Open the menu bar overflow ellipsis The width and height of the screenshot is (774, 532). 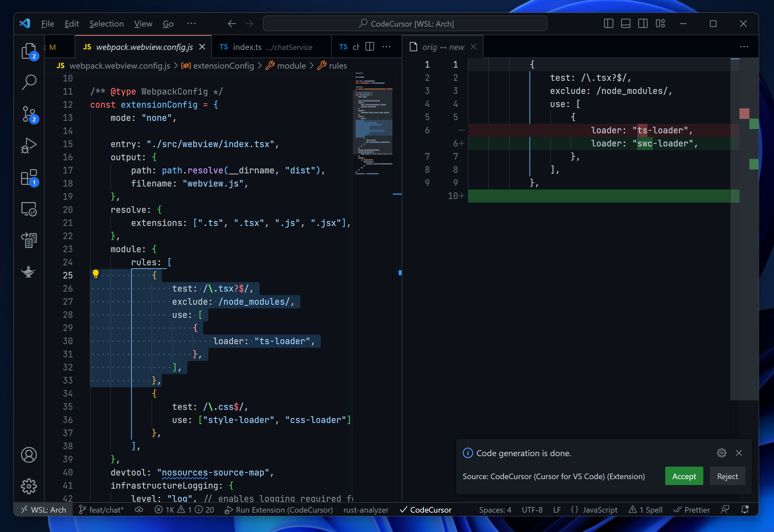pos(191,24)
